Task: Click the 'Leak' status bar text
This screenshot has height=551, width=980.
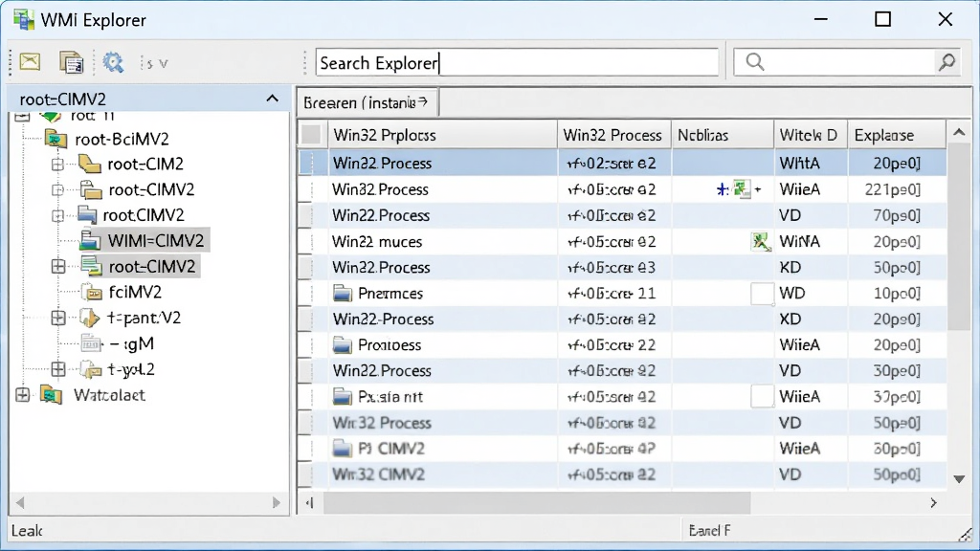Action: pos(27,531)
